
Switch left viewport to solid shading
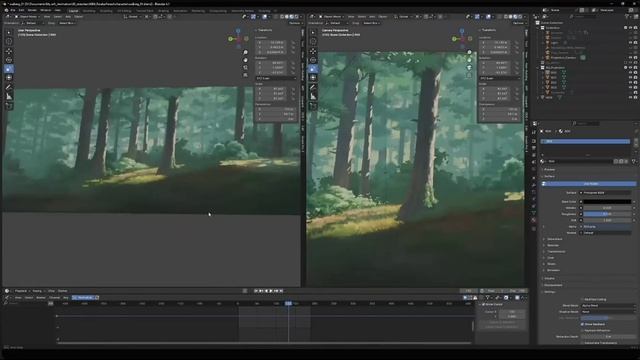click(x=287, y=17)
